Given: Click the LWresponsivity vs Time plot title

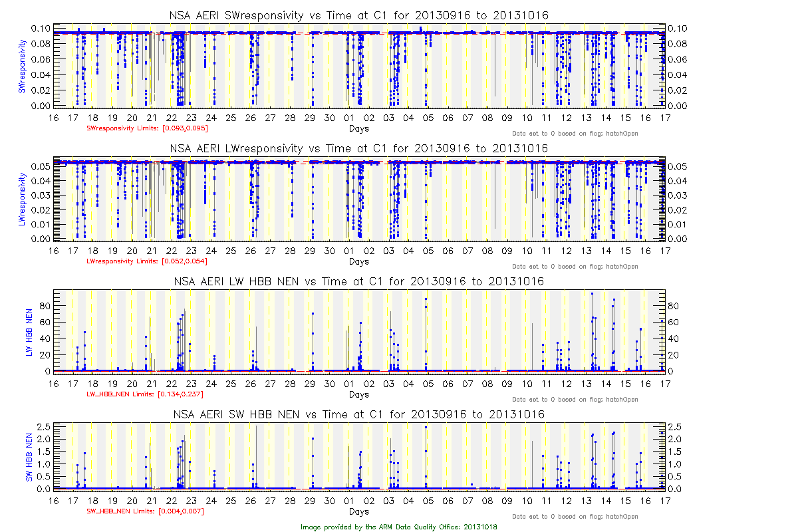Looking at the screenshot, I should coord(359,148).
